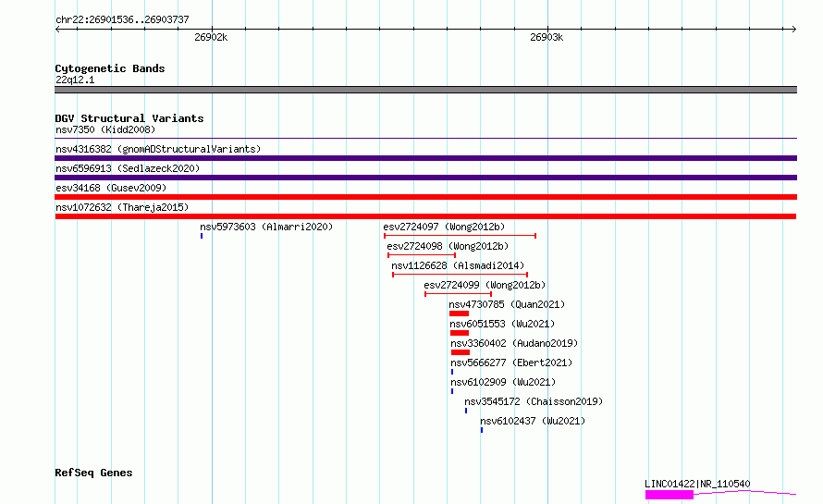
Task: Click nsv3545172 (Chaisson2019) label
Action: point(534,401)
